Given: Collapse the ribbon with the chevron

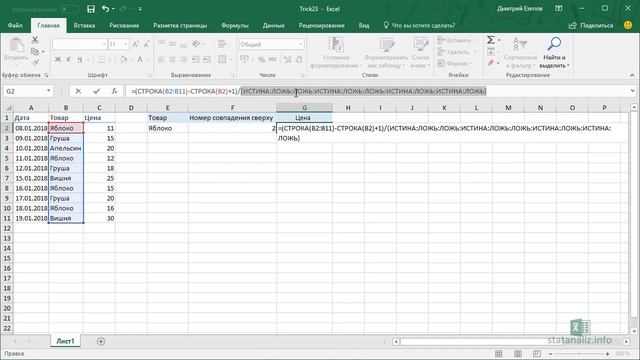Looking at the screenshot, I should [x=632, y=75].
